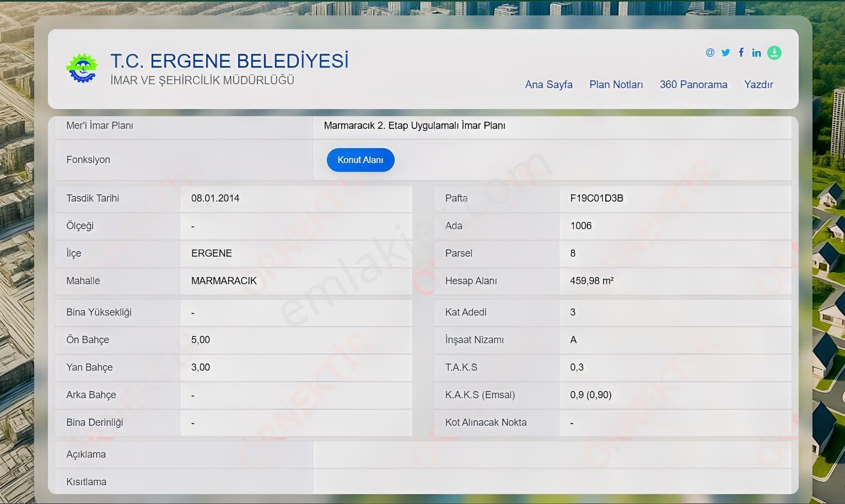
Task: Select Yazdır to print
Action: [758, 84]
